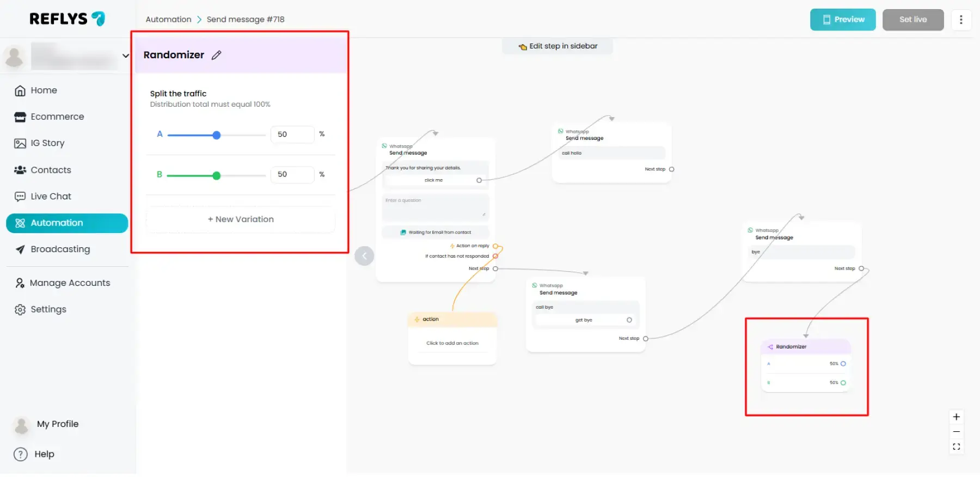Click the three-dot more options icon
This screenshot has width=980, height=477.
[x=961, y=20]
